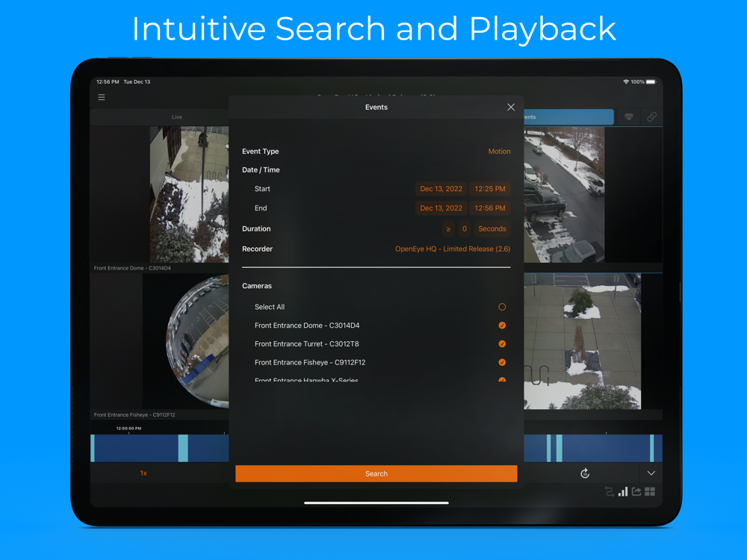Toggle the Select All cameras radio
Image resolution: width=747 pixels, height=560 pixels.
(502, 307)
